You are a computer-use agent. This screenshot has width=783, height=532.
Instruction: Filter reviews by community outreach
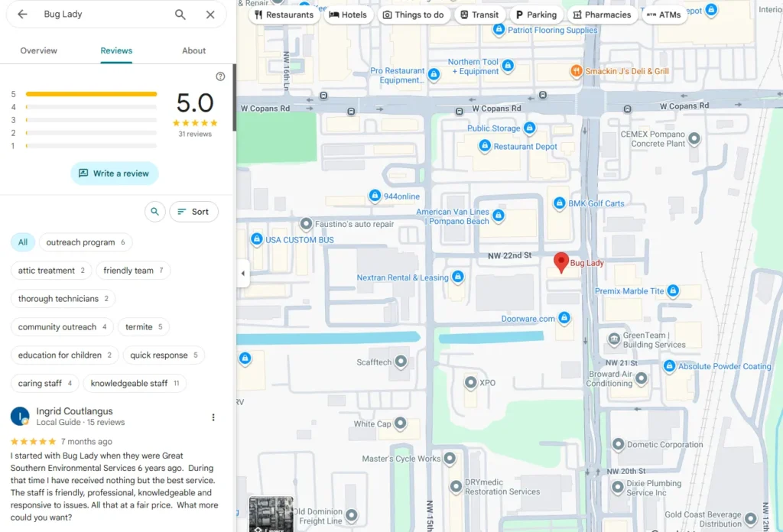click(62, 327)
